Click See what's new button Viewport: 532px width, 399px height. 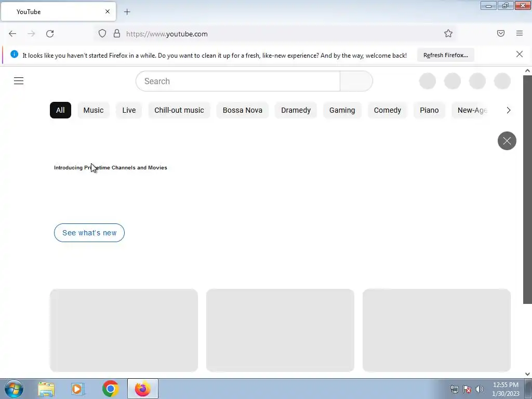(89, 233)
